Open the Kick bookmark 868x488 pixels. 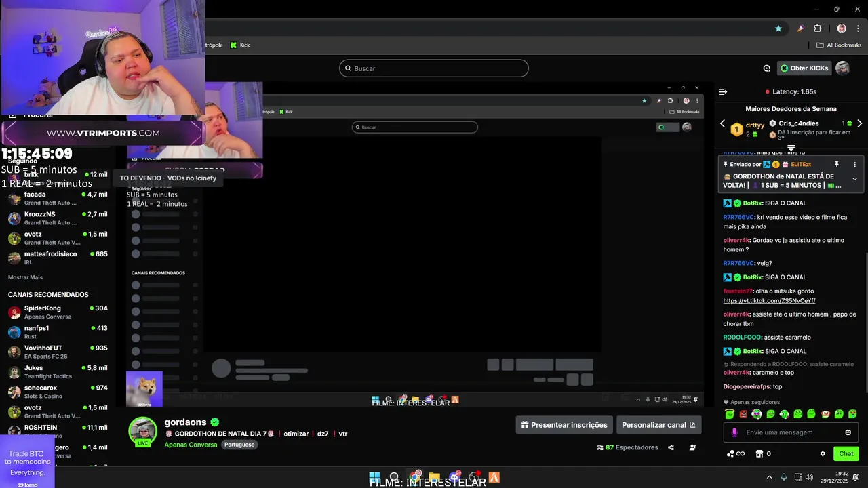point(240,45)
